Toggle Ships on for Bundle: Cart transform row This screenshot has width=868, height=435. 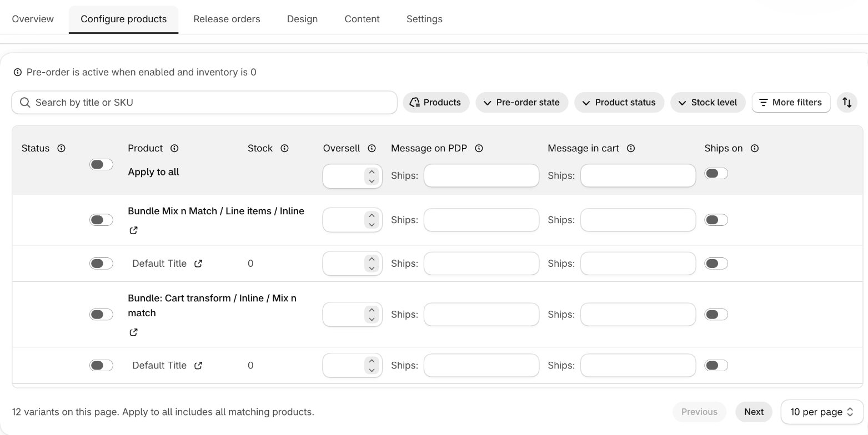tap(716, 314)
